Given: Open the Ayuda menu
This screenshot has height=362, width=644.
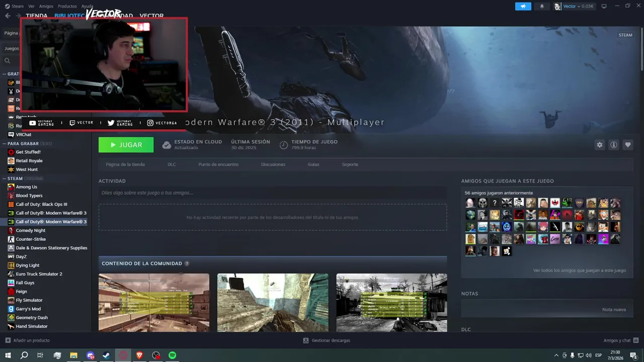Looking at the screenshot, I should click(x=88, y=6).
